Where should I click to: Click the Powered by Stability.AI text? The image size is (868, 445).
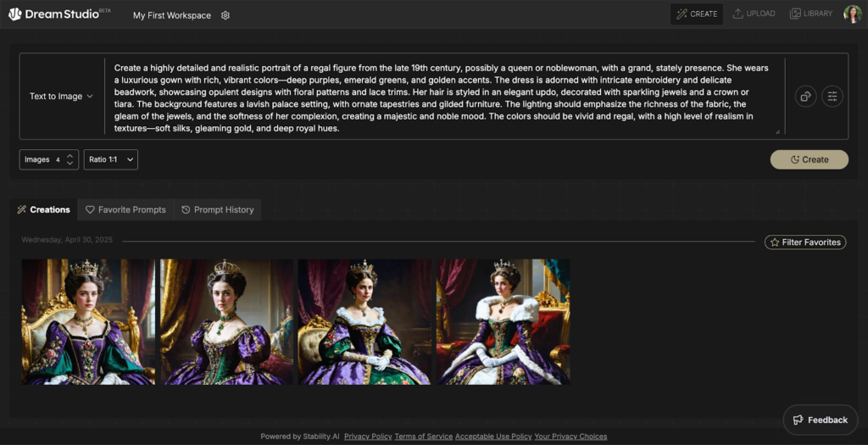click(301, 437)
